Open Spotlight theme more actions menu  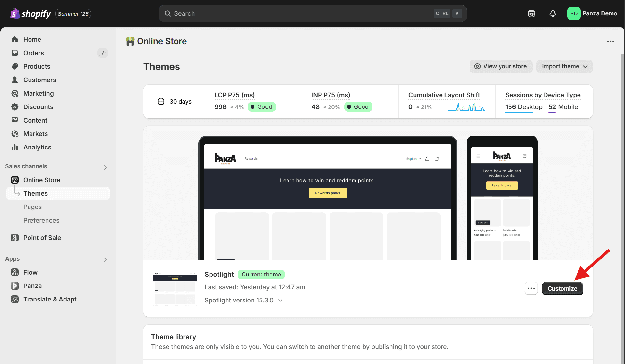[531, 288]
